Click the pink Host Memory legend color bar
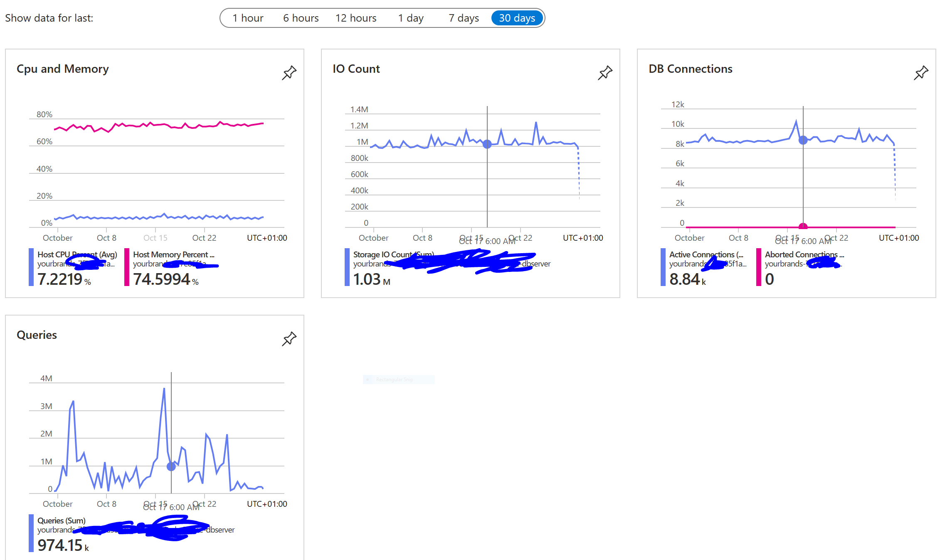Screen dimensions: 945x560 click(x=127, y=267)
